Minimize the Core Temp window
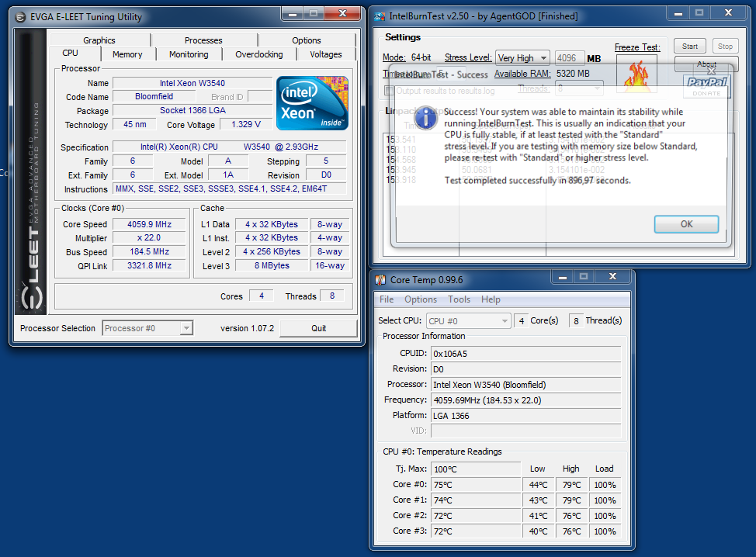756x557 pixels. [562, 277]
